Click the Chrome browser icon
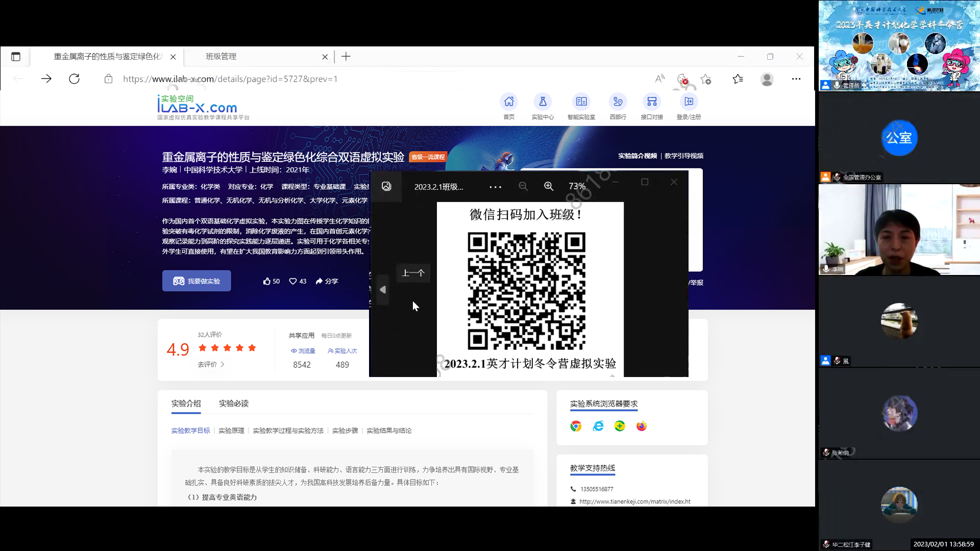 (576, 426)
